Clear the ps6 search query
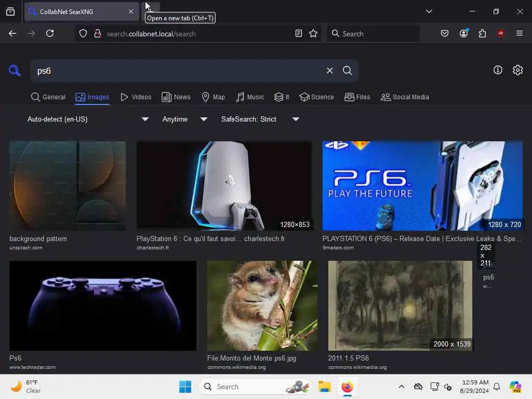The width and height of the screenshot is (532, 399). [x=329, y=71]
